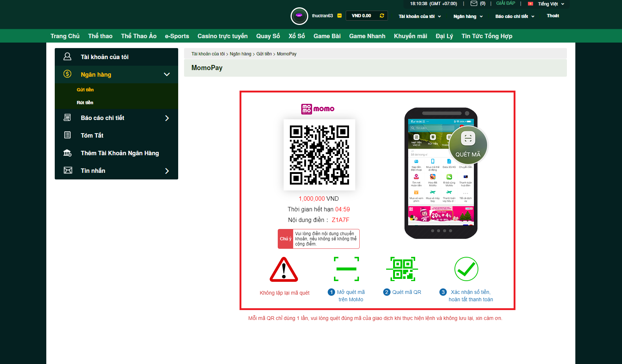Click the yellow badge beside thuctran63
This screenshot has height=364, width=622.
339,15
